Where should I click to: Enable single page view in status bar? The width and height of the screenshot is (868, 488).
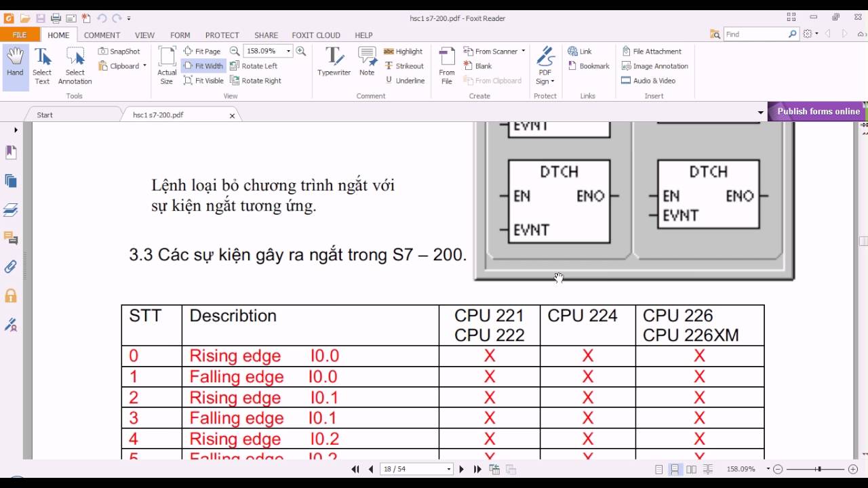[659, 469]
